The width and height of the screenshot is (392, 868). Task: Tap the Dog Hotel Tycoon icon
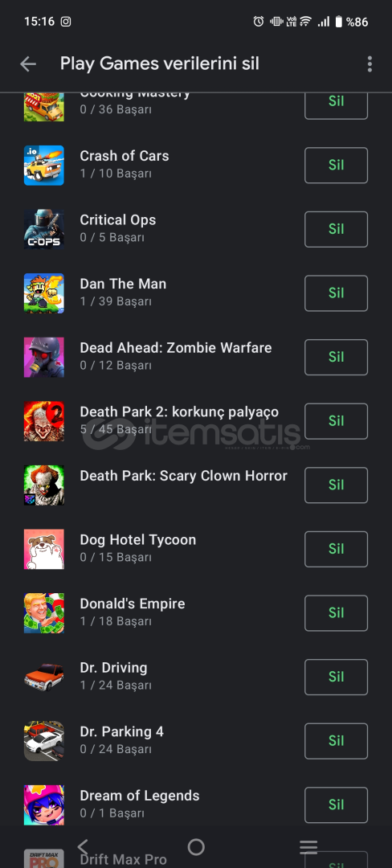[x=43, y=549]
